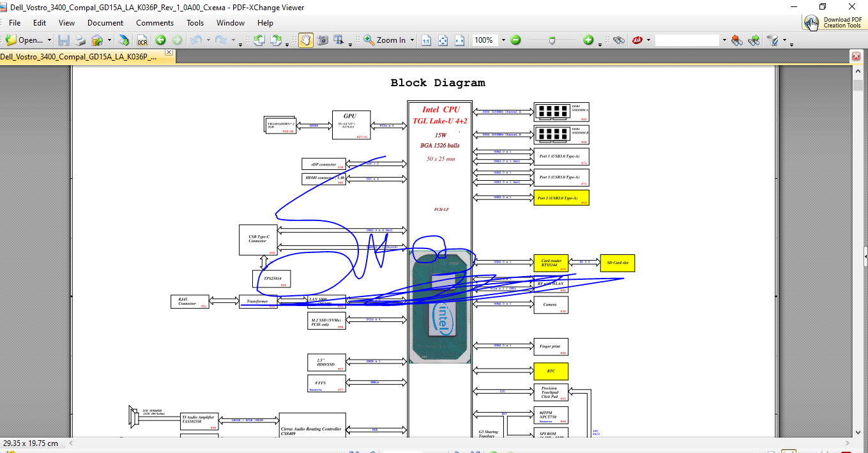The height and width of the screenshot is (453, 868).
Task: Click the yellow RTC block
Action: click(551, 371)
